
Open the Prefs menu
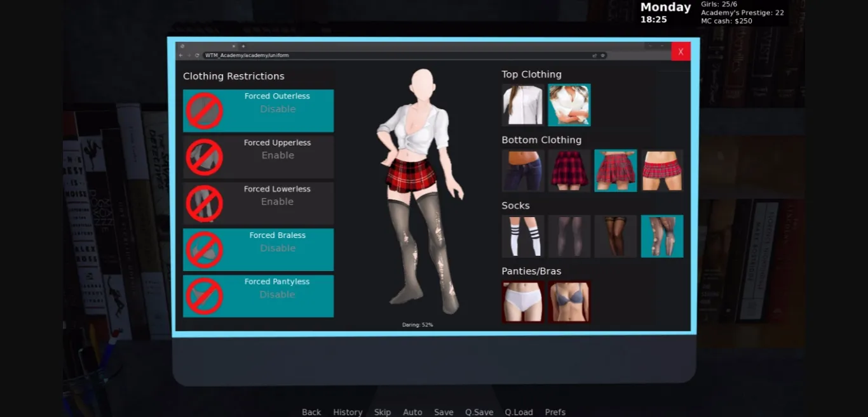point(555,412)
